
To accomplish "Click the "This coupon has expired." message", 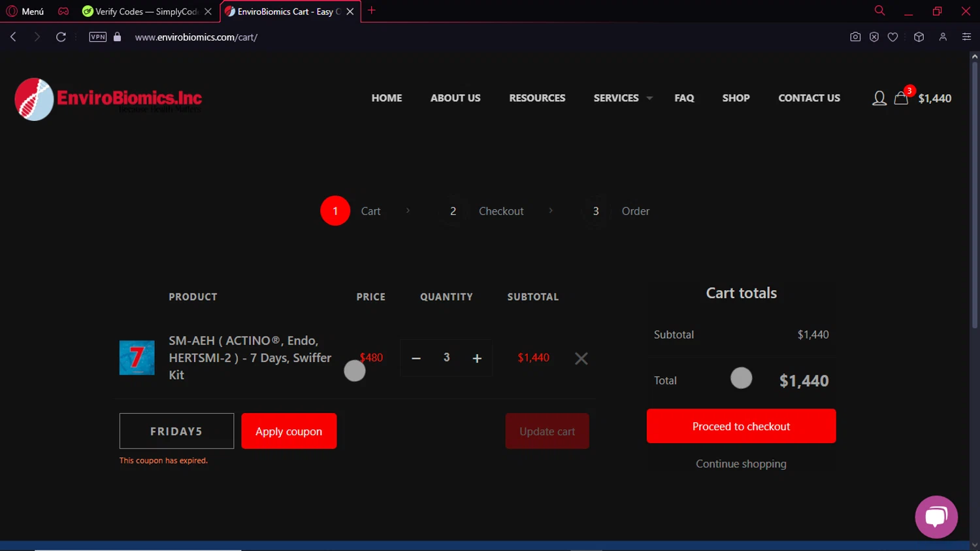I will (x=163, y=461).
